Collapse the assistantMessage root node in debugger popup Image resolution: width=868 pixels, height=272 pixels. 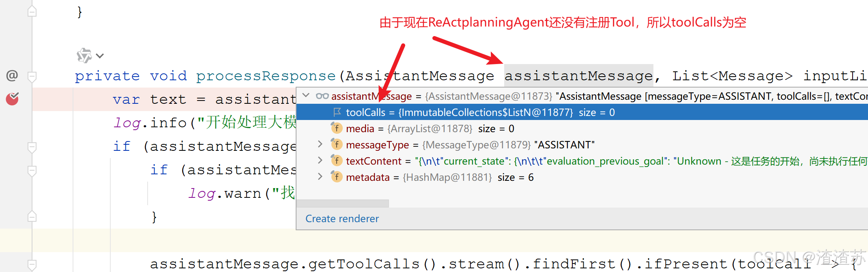coord(306,96)
